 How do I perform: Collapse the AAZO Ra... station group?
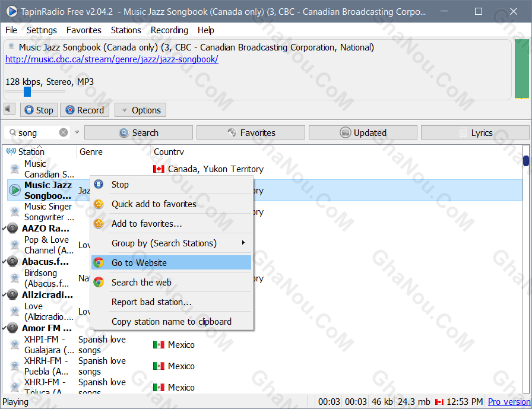(4, 228)
